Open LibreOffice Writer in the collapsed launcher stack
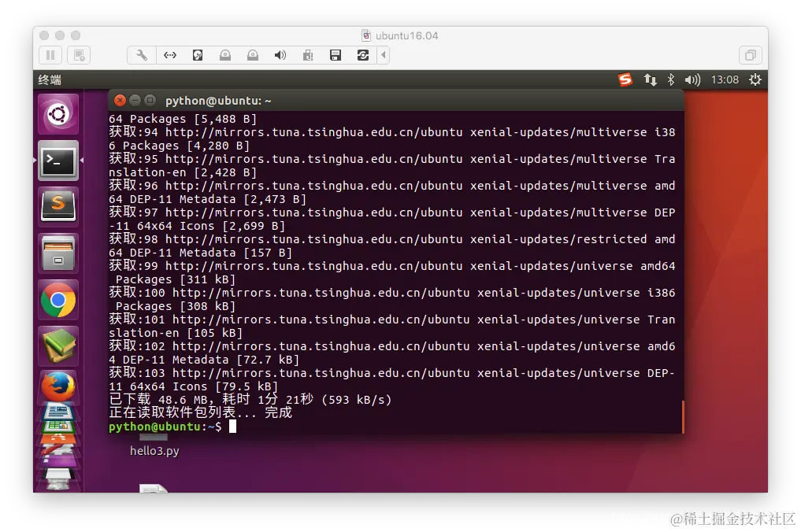This screenshot has height=532, width=801. pyautogui.click(x=58, y=409)
